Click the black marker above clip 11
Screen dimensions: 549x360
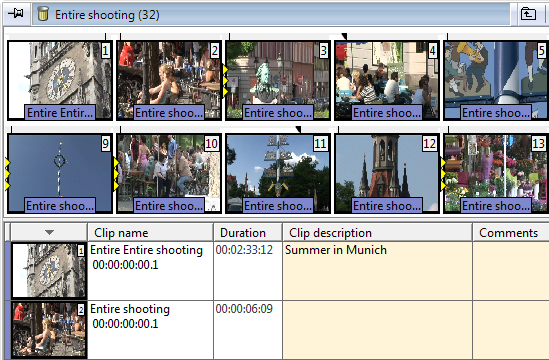tap(298, 130)
